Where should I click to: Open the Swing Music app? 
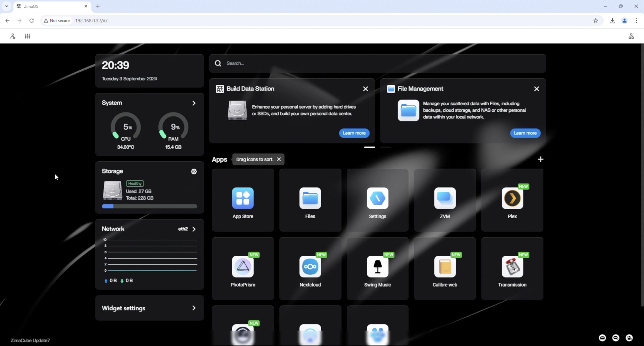[x=377, y=267]
